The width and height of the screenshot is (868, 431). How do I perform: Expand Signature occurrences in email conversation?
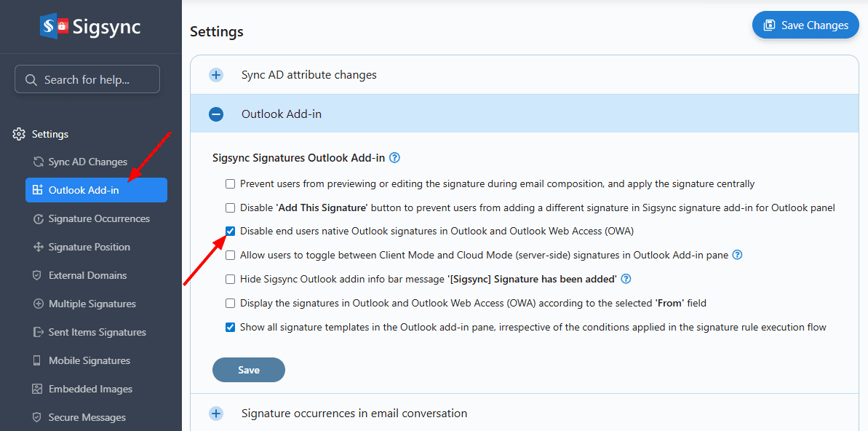216,414
